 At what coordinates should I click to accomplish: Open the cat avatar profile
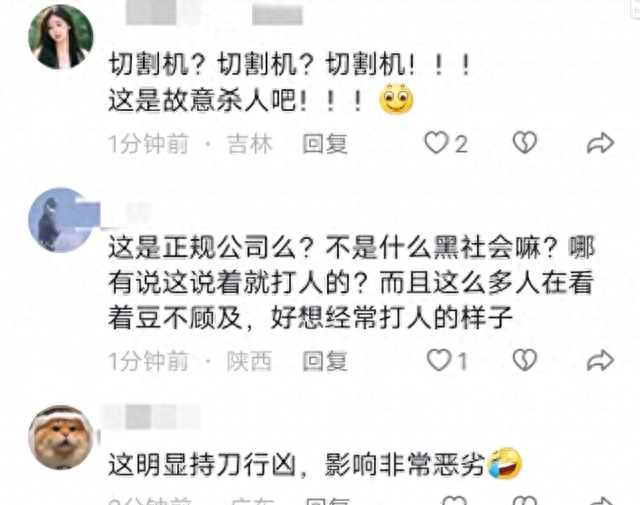click(61, 437)
